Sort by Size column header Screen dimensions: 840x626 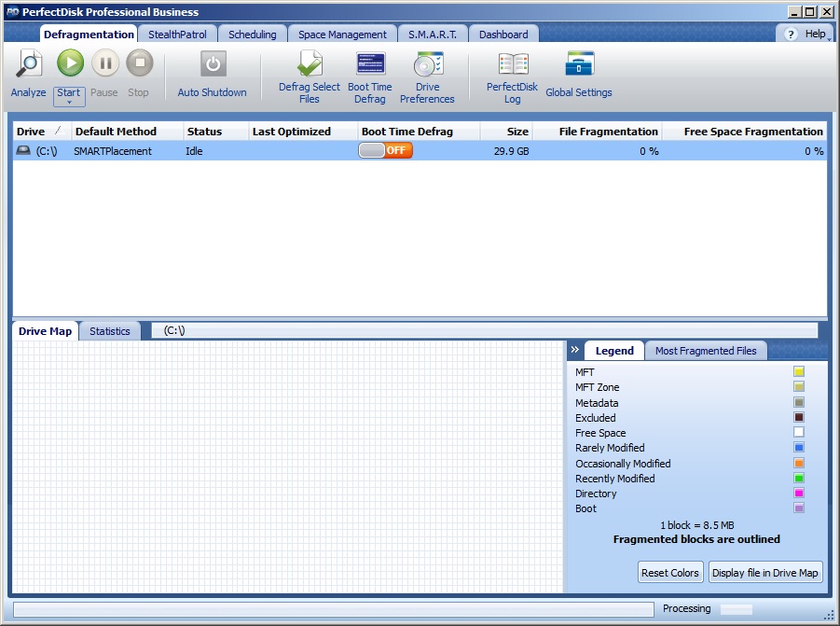pos(506,132)
